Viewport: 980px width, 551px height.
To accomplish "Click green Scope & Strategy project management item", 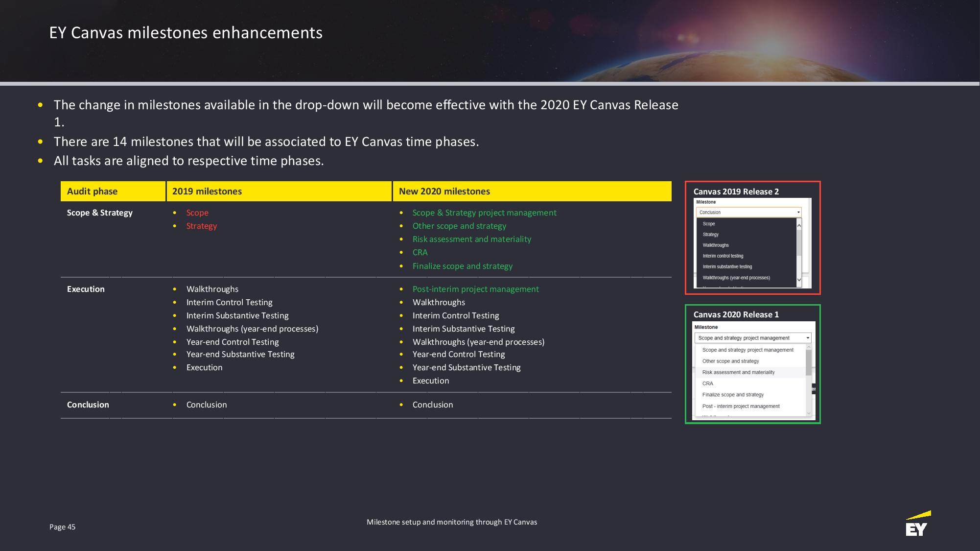I will (x=484, y=213).
